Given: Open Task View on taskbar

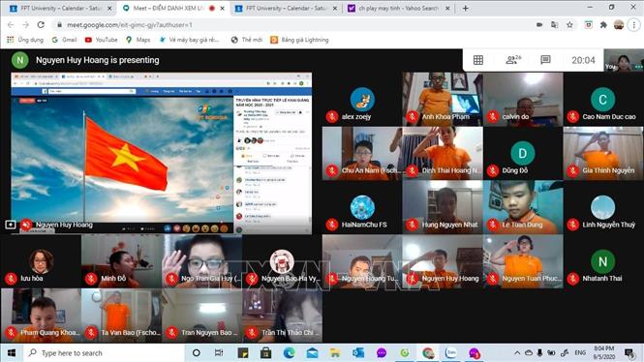Looking at the screenshot, I should tap(219, 353).
